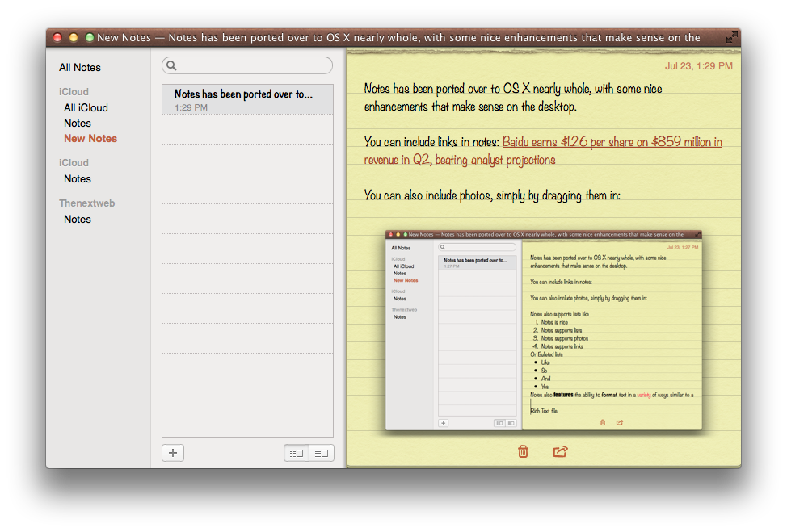Click the first paragraph of the note
Screen dimensions: 787x532
pos(513,98)
